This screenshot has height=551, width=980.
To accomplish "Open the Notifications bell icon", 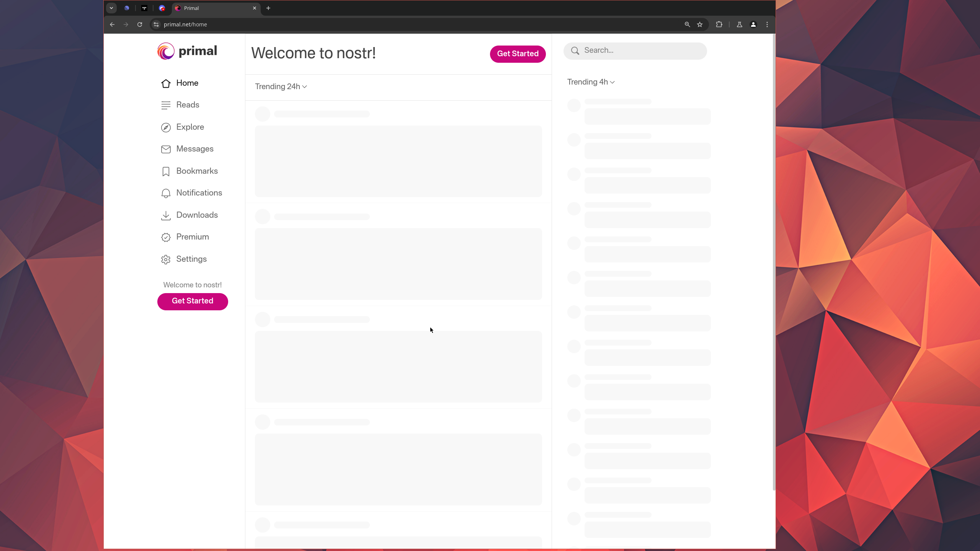I will click(166, 193).
